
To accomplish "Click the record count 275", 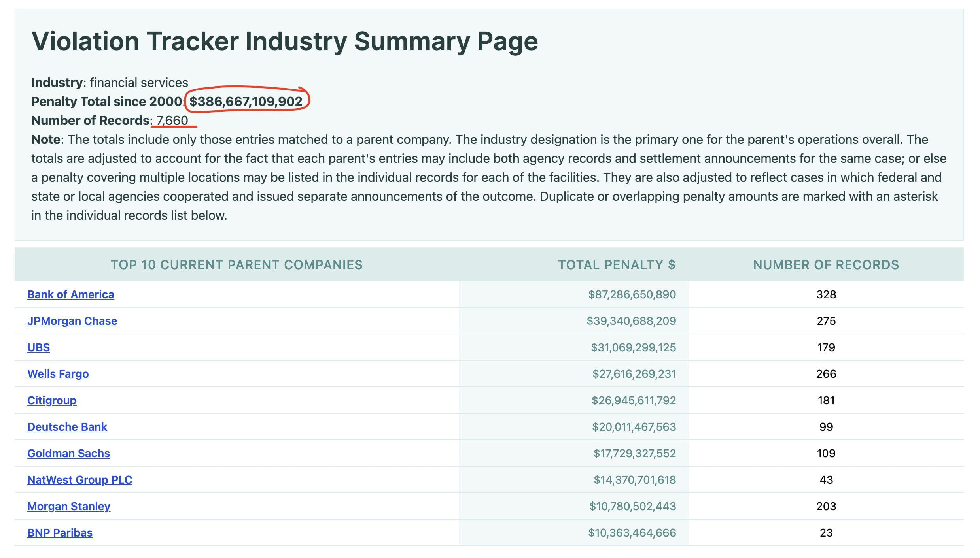I will [826, 321].
